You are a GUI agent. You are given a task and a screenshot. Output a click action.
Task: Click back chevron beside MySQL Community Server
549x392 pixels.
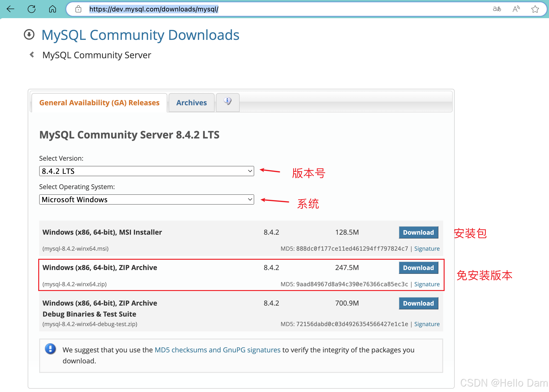click(32, 55)
